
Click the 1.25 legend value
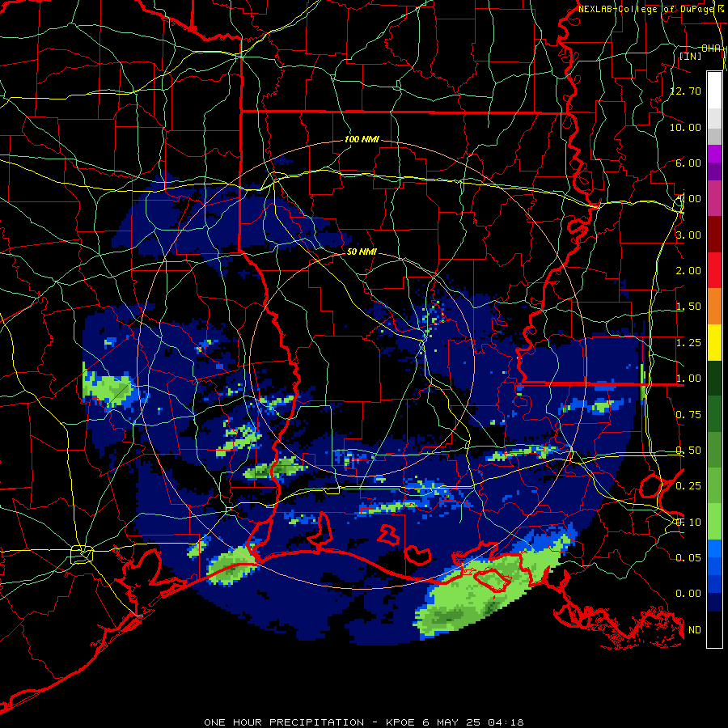[x=688, y=343]
